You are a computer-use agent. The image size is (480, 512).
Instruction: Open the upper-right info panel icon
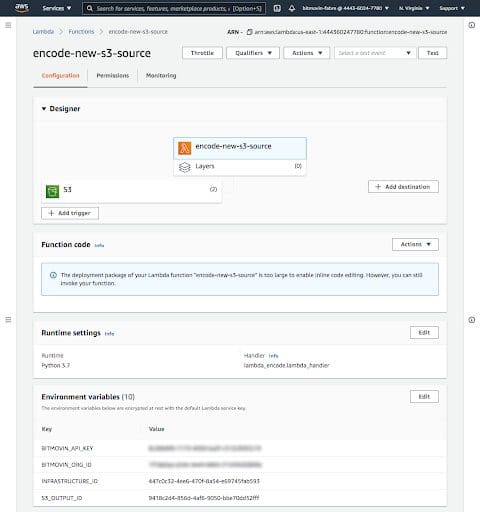472,25
